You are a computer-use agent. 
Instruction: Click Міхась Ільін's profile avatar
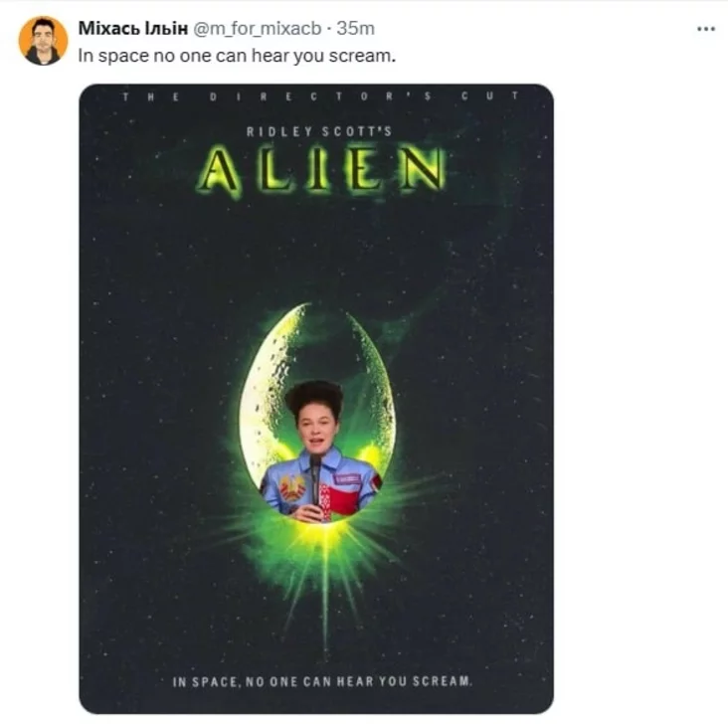pos(44,41)
